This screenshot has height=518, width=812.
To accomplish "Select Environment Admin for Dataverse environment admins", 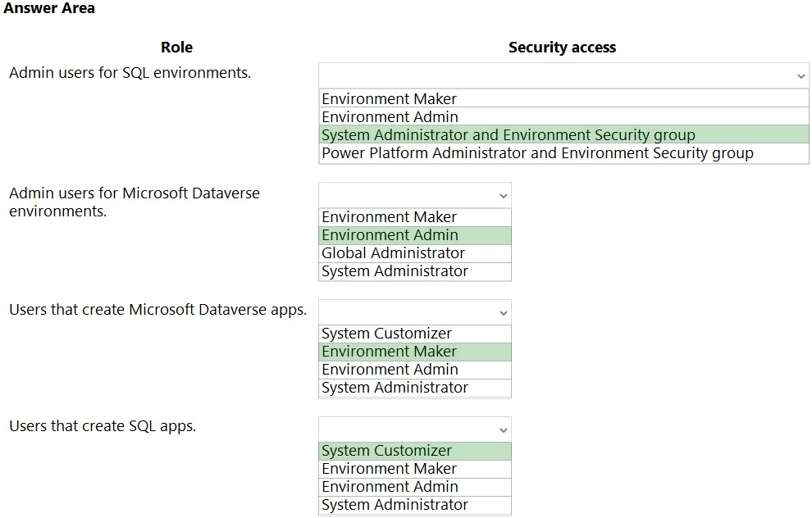I will pyautogui.click(x=415, y=235).
